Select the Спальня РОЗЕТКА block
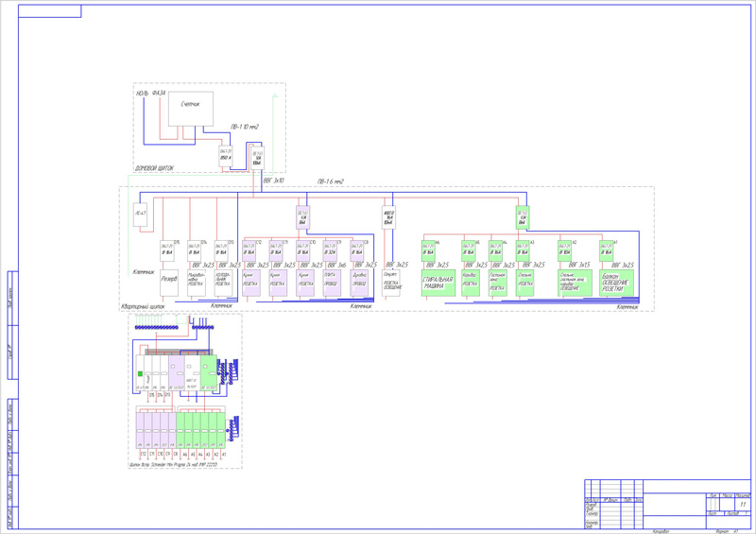Screen dimensions: 756x534 [x=524, y=283]
